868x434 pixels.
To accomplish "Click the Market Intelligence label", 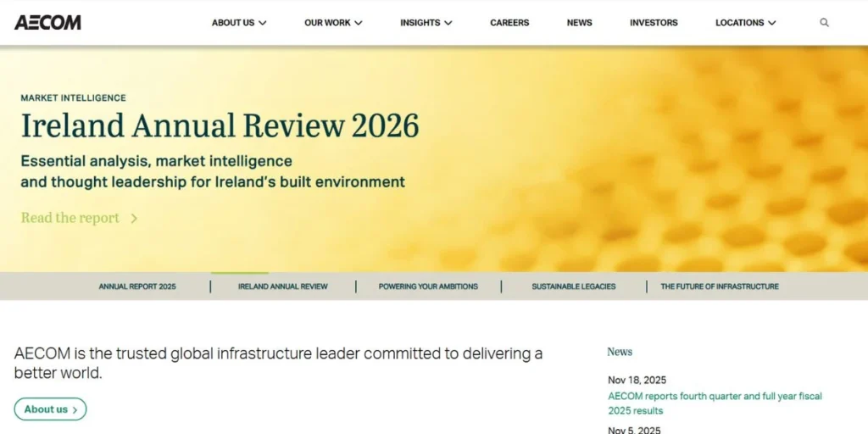I will (x=73, y=98).
